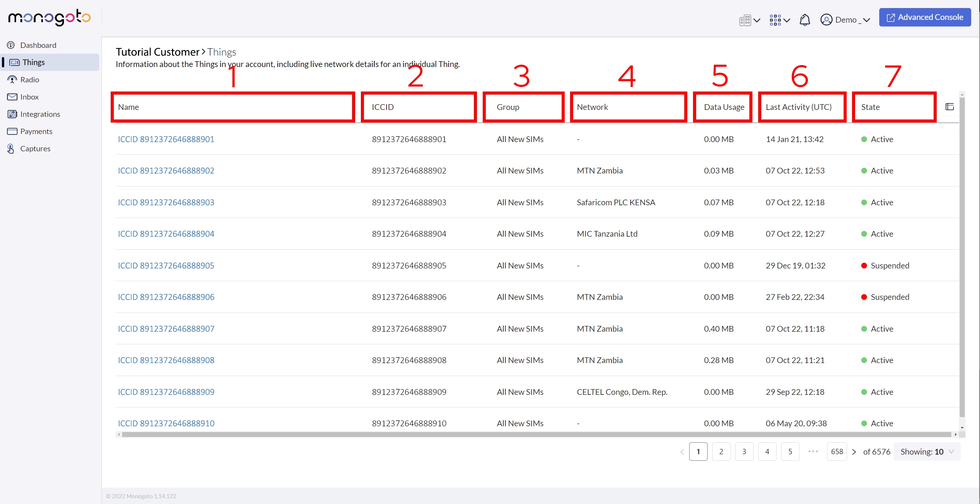Viewport: 980px width, 504px height.
Task: Open the Radio section
Action: click(23, 80)
